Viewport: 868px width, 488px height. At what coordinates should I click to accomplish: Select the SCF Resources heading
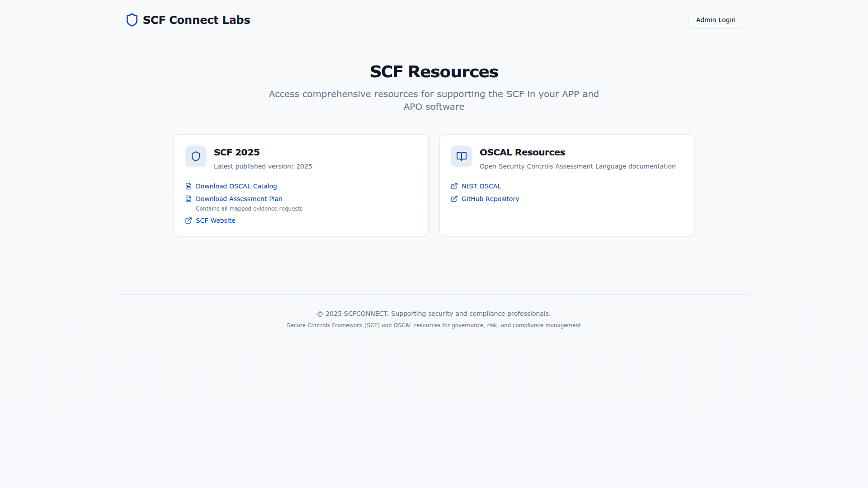tap(434, 72)
